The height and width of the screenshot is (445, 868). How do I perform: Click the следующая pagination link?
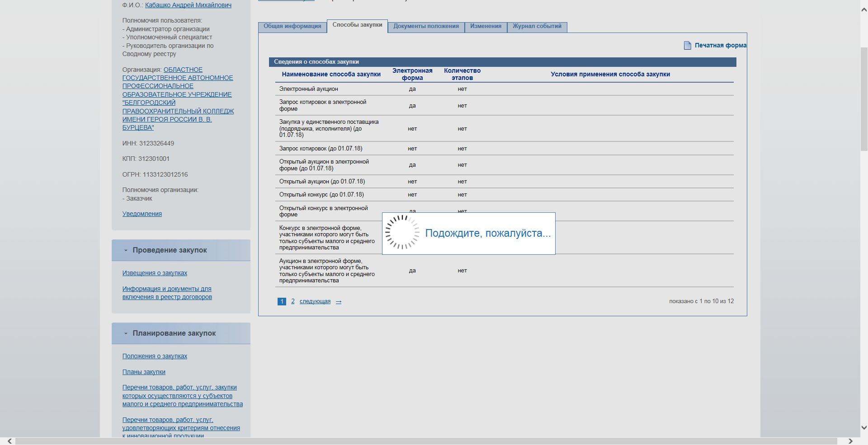[x=315, y=301]
